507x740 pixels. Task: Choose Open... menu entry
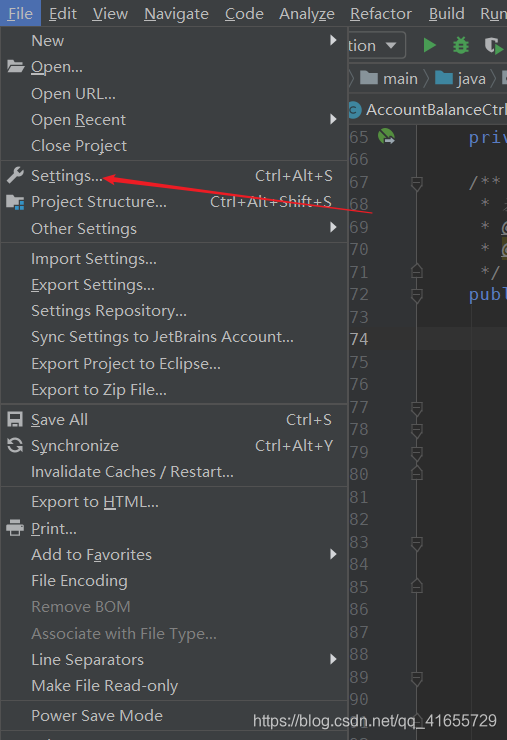coord(174,67)
